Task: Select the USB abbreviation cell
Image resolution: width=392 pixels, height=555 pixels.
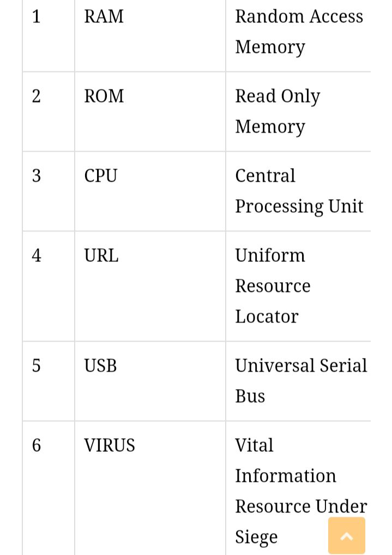Action: 100,366
